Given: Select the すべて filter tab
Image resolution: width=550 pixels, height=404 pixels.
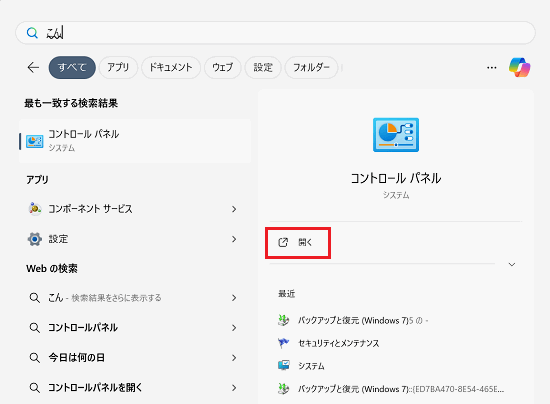Looking at the screenshot, I should point(72,67).
